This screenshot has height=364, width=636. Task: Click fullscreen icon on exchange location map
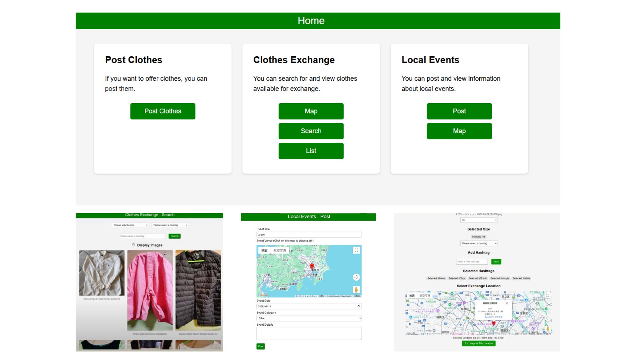pos(548,296)
